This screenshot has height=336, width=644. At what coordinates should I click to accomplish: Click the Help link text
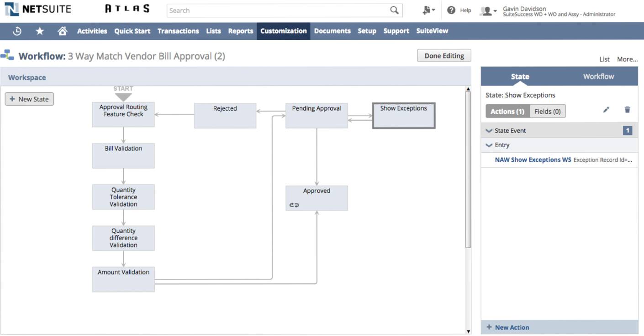[x=465, y=10]
